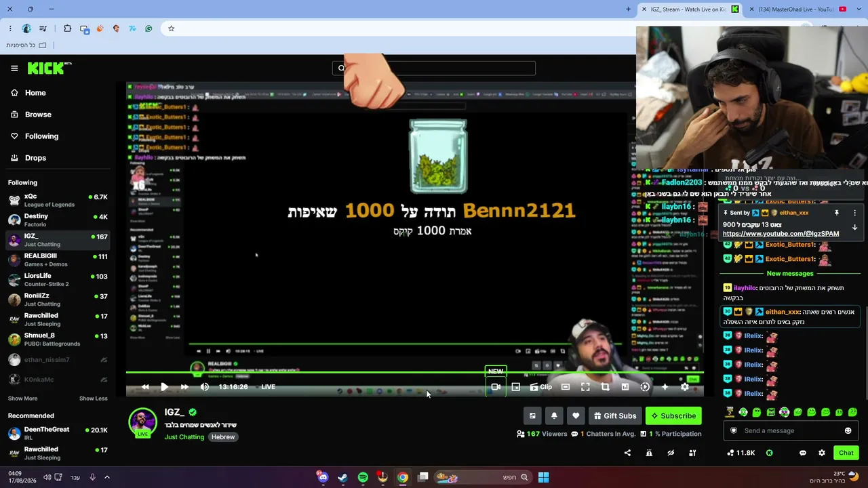
Task: Click the circular play icon in player controls
Action: click(x=645, y=387)
